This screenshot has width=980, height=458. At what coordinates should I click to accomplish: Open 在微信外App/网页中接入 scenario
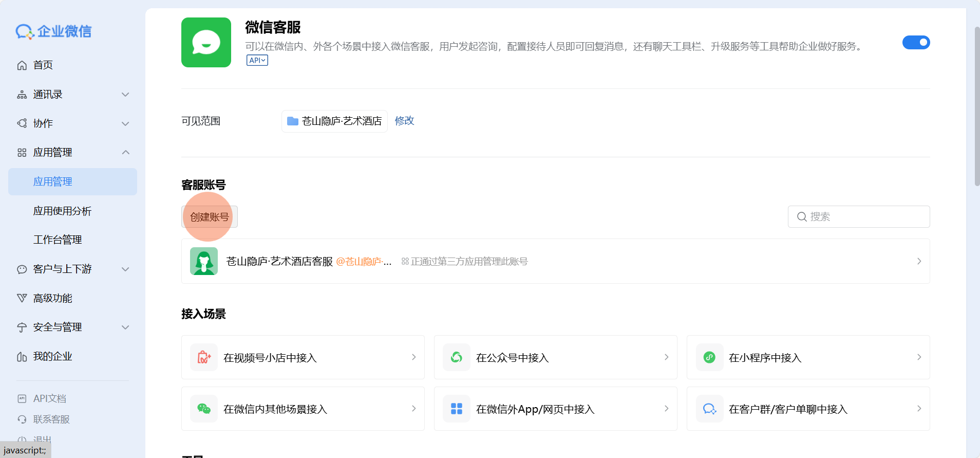coord(555,409)
